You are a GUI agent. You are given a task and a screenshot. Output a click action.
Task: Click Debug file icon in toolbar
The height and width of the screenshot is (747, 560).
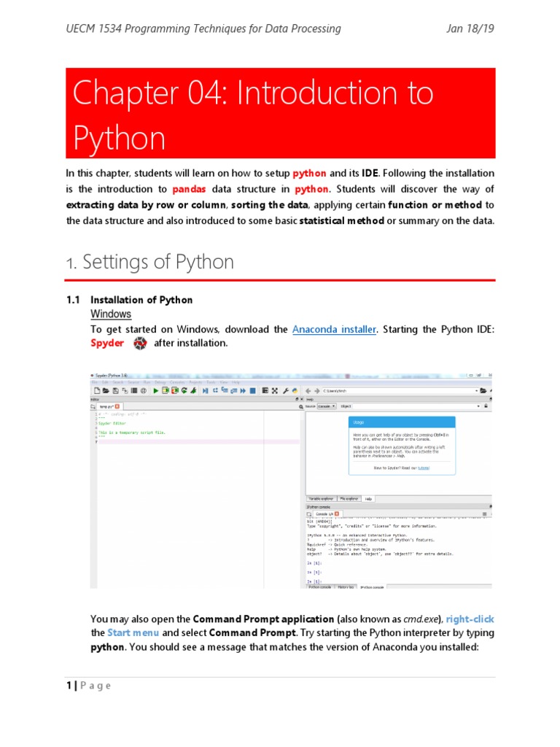(205, 391)
